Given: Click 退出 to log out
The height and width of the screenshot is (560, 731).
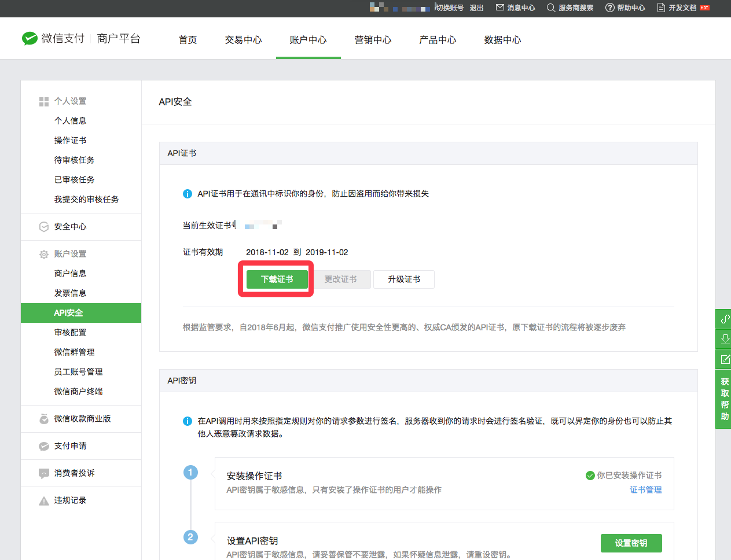Looking at the screenshot, I should pos(476,8).
